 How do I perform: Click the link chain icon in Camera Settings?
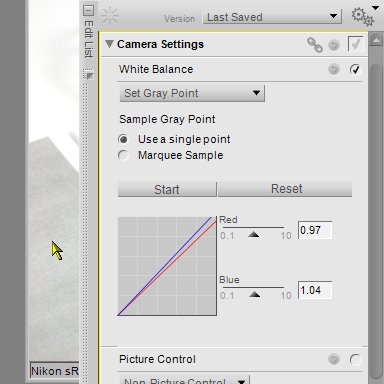(x=315, y=45)
